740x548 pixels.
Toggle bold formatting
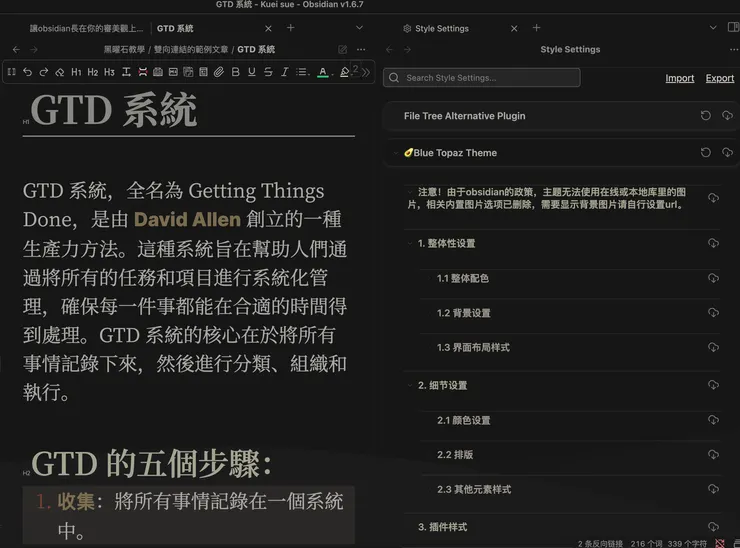235,72
